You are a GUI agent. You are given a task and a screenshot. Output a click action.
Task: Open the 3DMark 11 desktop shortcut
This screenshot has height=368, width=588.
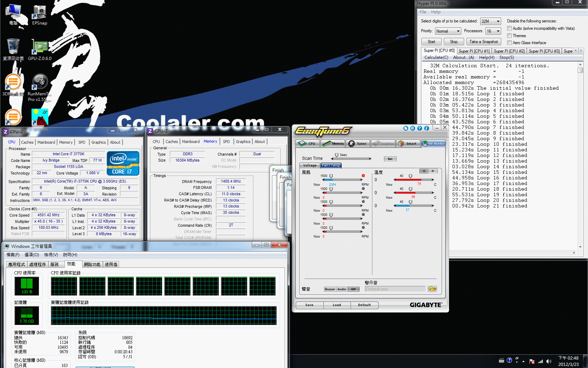tap(13, 85)
